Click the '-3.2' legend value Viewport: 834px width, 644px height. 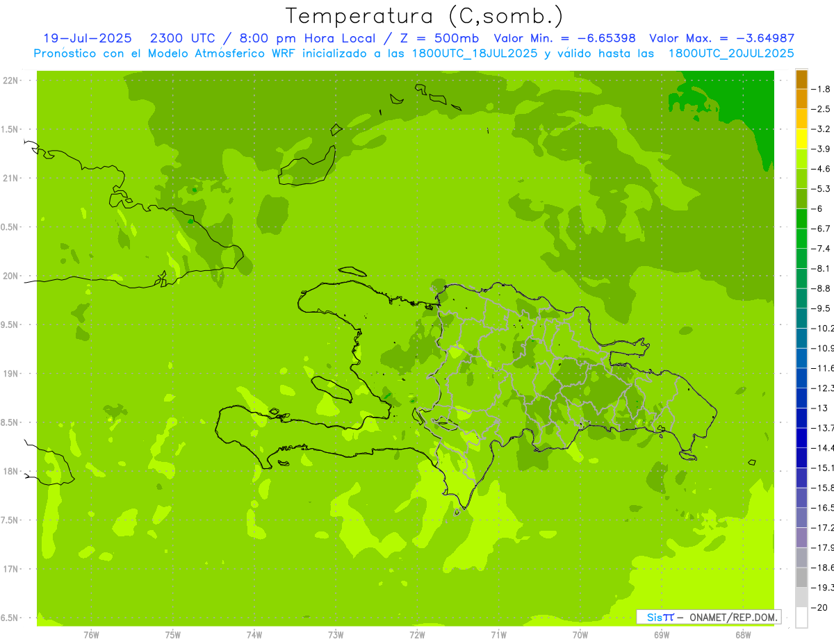coord(822,129)
